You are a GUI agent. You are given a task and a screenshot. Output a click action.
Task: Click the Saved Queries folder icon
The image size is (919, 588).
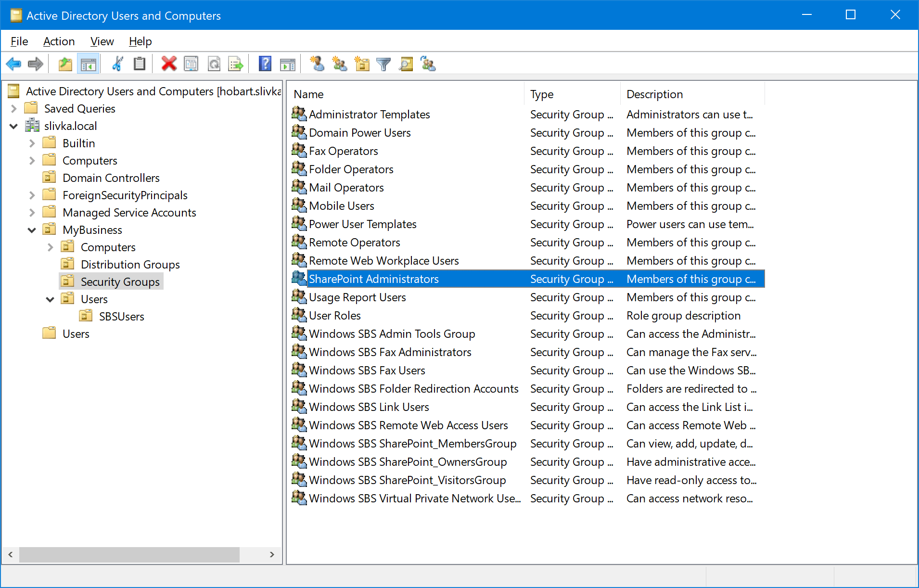click(x=31, y=108)
